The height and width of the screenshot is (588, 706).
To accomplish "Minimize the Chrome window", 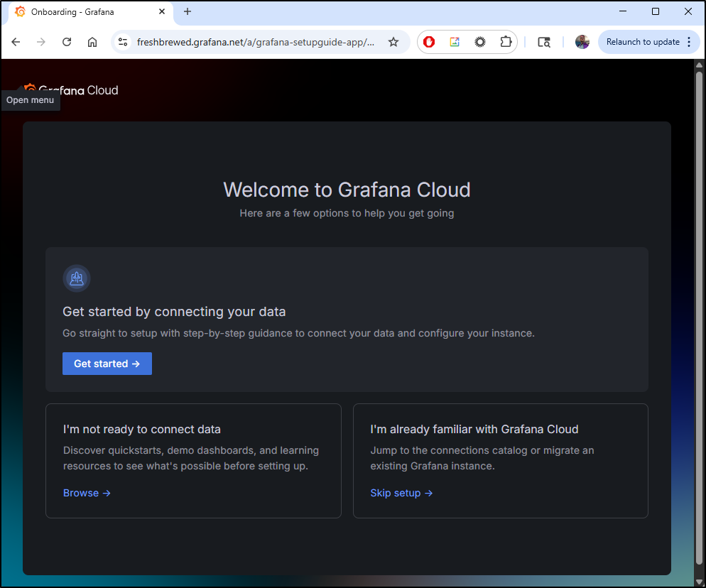I will point(623,11).
